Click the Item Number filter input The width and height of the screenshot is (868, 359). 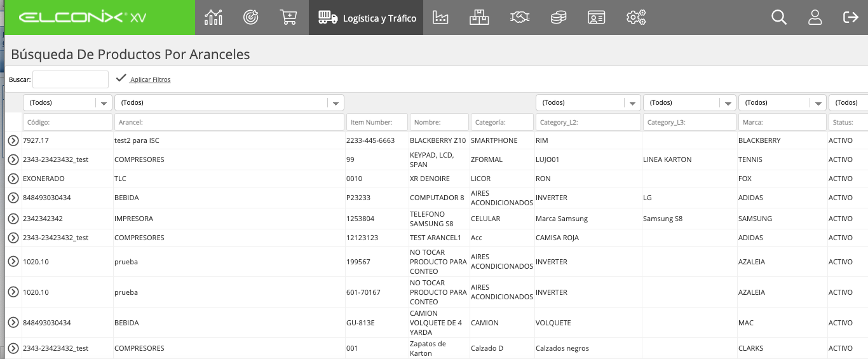(x=377, y=122)
